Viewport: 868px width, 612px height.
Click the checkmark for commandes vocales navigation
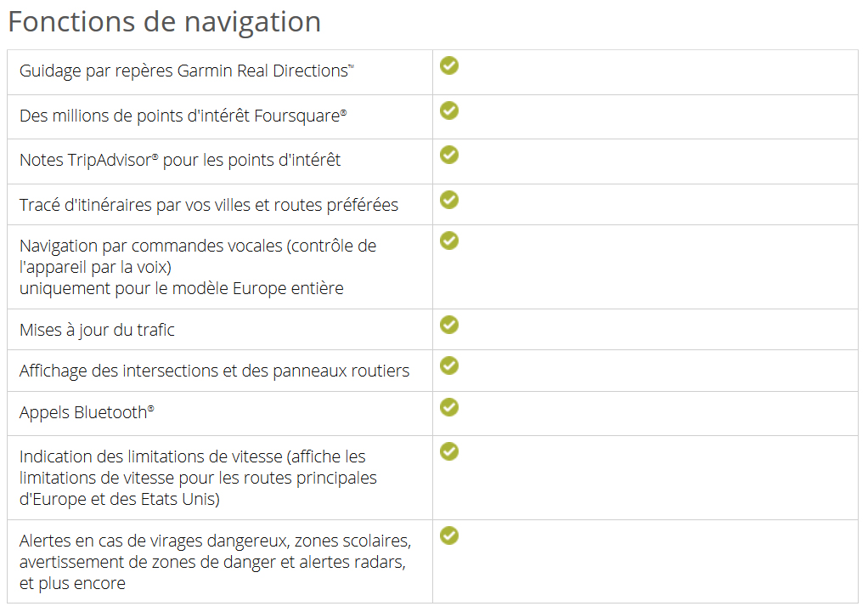click(449, 241)
